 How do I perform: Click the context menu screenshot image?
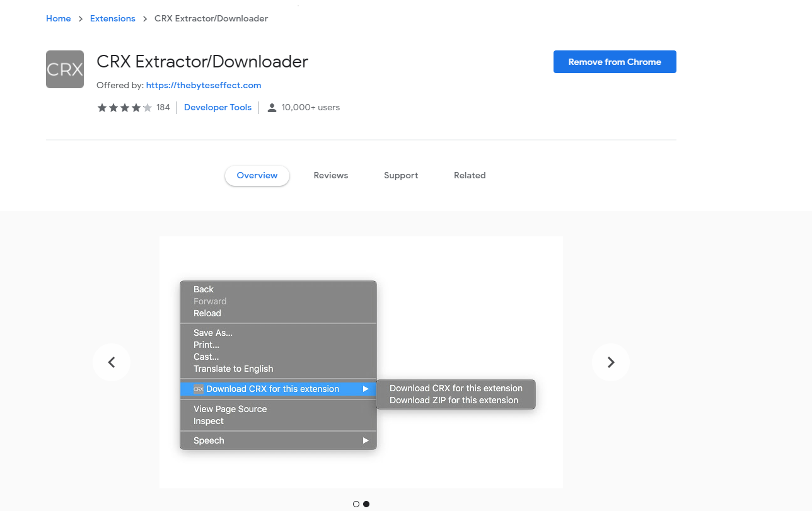pyautogui.click(x=361, y=362)
